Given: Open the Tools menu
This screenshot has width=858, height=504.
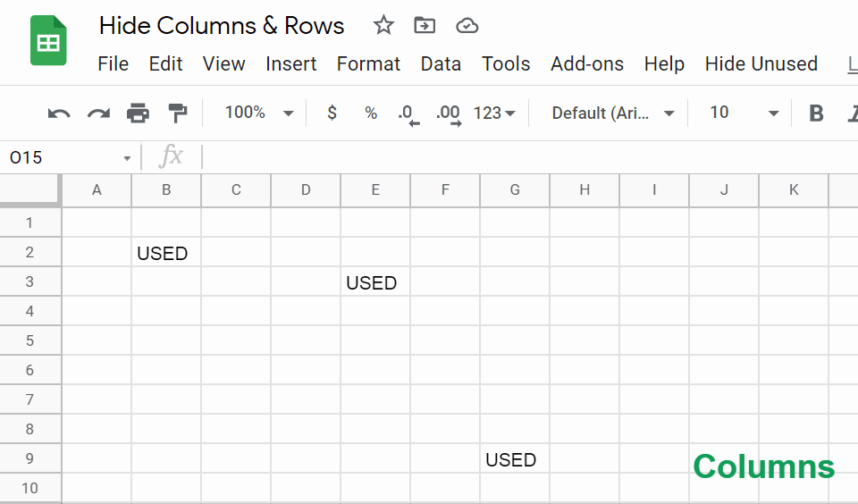Looking at the screenshot, I should tap(506, 64).
